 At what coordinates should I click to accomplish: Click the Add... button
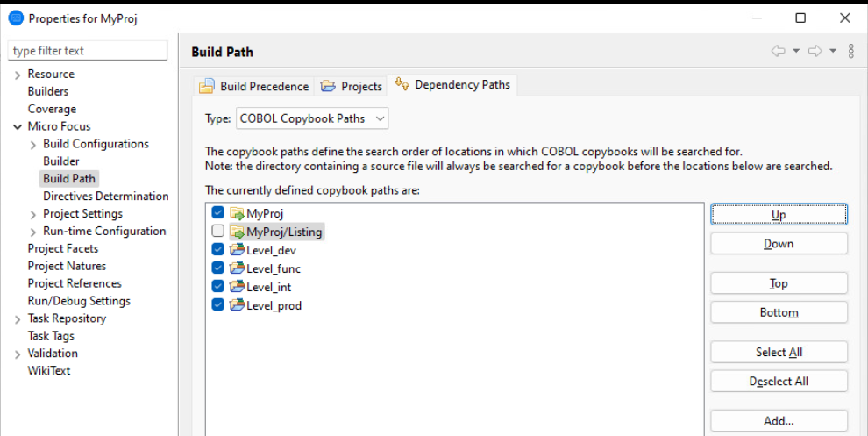click(779, 421)
